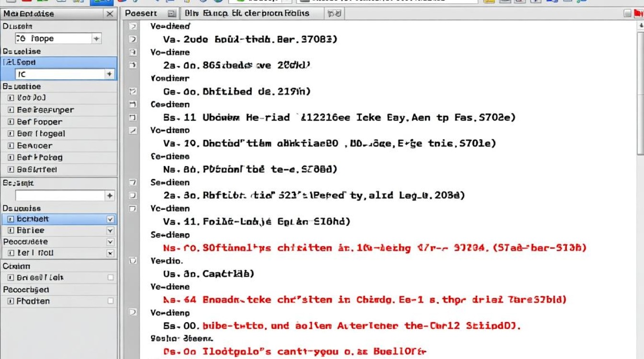Image resolution: width=644 pixels, height=359 pixels.
Task: Enable the empty checkbox beside Phodten
Action: [x=111, y=301]
